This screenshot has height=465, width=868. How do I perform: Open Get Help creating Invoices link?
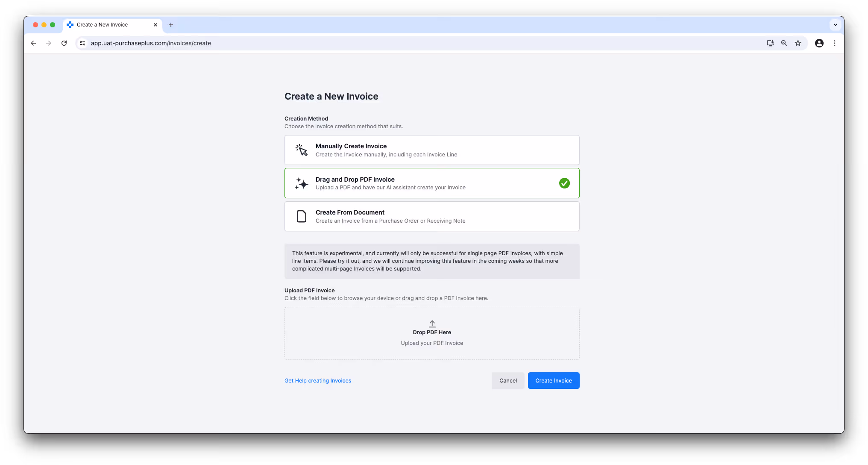318,381
